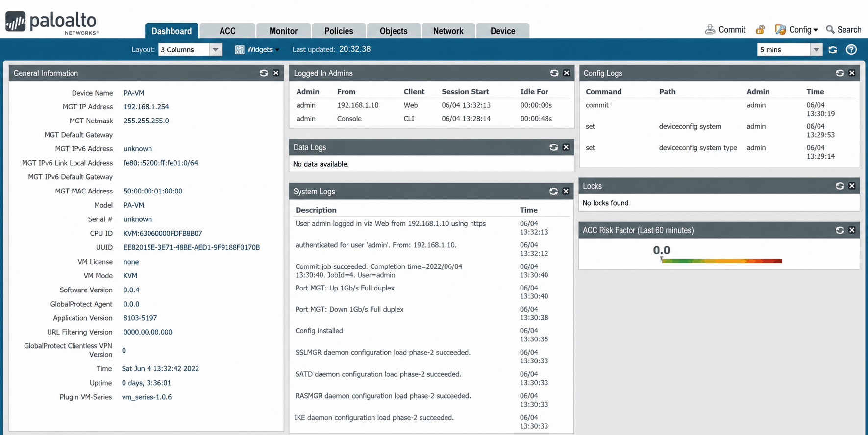The height and width of the screenshot is (435, 868).
Task: Click the Application Version 8103-5197
Action: pos(140,318)
